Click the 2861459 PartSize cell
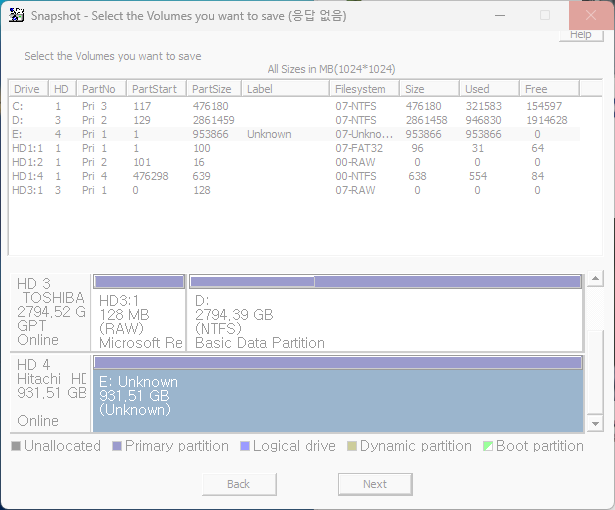This screenshot has width=615, height=510. (x=213, y=120)
